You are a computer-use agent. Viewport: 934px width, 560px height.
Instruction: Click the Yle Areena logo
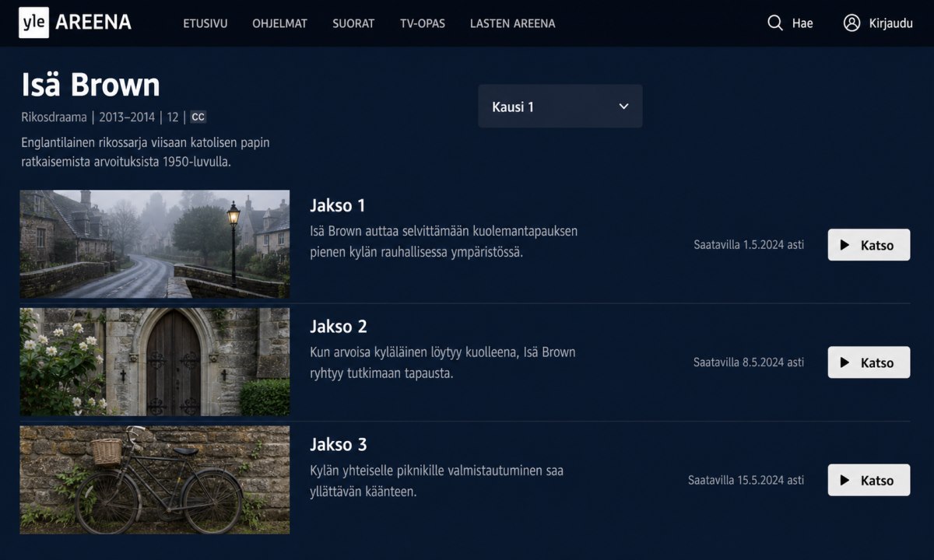[x=75, y=23]
